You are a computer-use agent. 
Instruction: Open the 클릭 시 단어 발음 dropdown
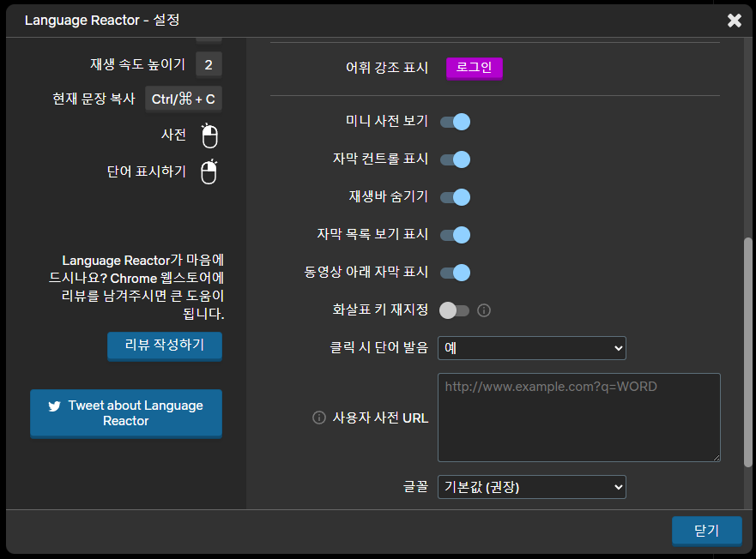click(x=532, y=348)
